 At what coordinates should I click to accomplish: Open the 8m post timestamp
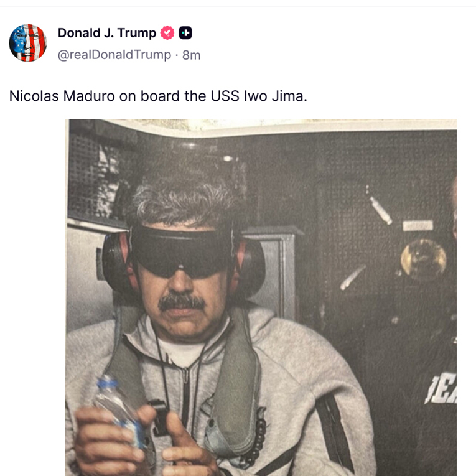[191, 55]
